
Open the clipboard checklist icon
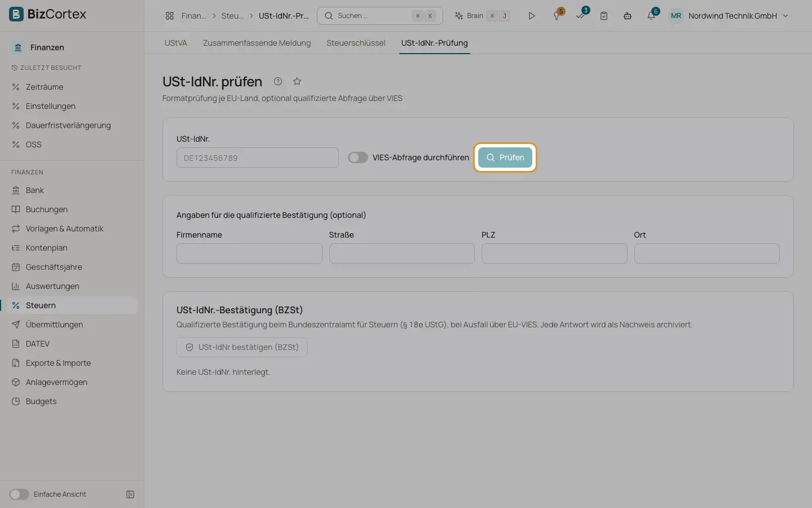point(604,16)
